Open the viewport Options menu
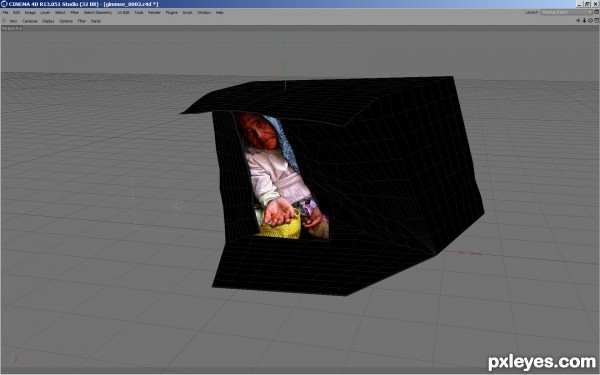This screenshot has height=375, width=600. tap(66, 21)
